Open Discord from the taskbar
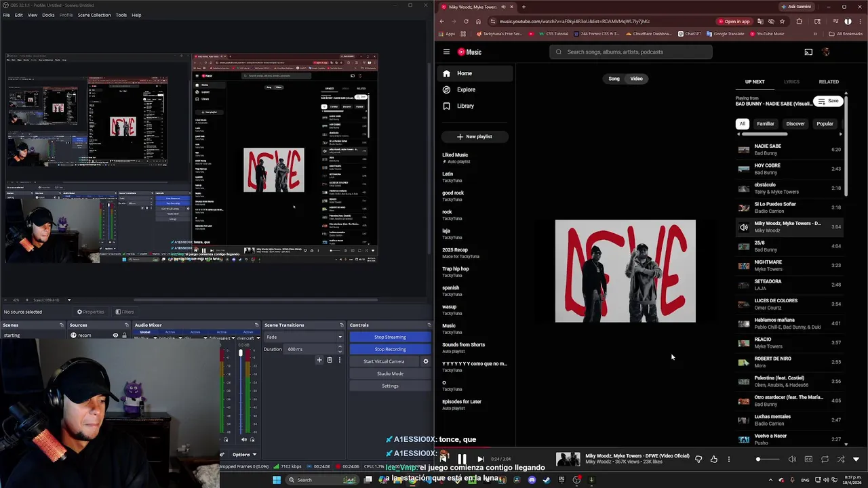Image resolution: width=868 pixels, height=488 pixels. tap(532, 480)
